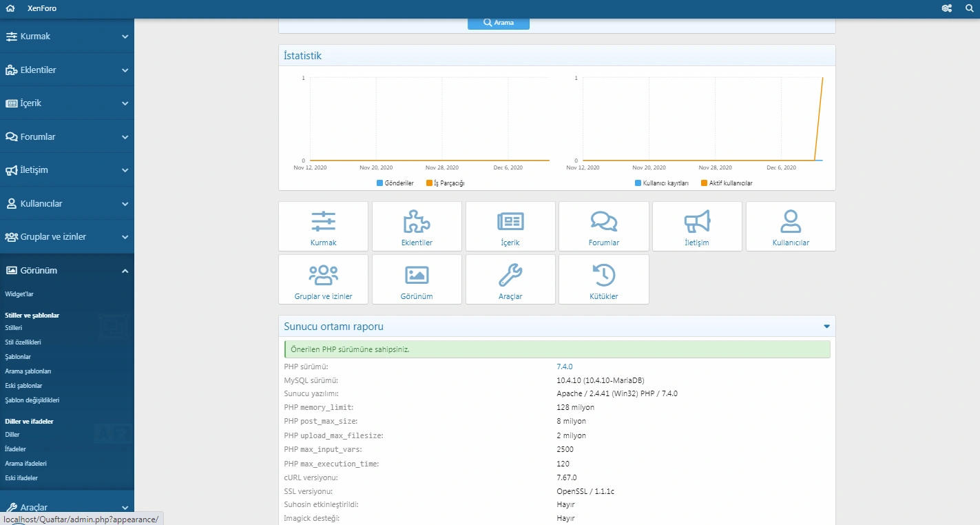
Task: Click the İçerik newspaper icon in sidebar
Action: click(11, 103)
